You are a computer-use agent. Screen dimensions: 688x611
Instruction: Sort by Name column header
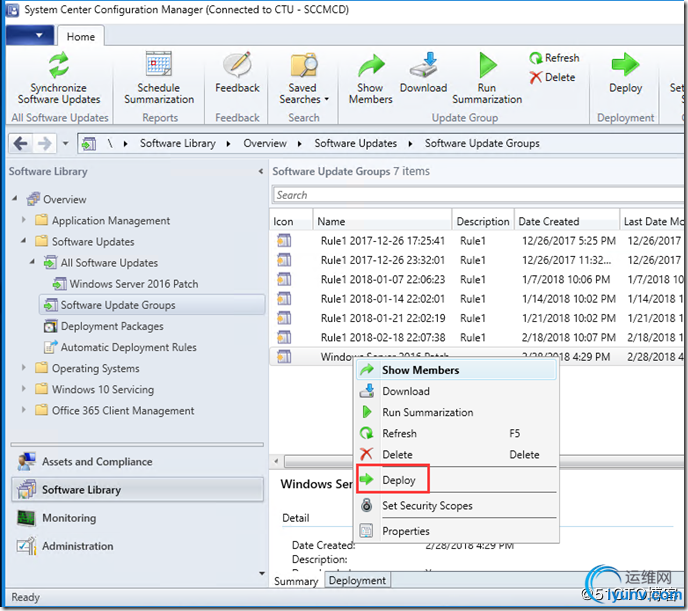coord(382,222)
